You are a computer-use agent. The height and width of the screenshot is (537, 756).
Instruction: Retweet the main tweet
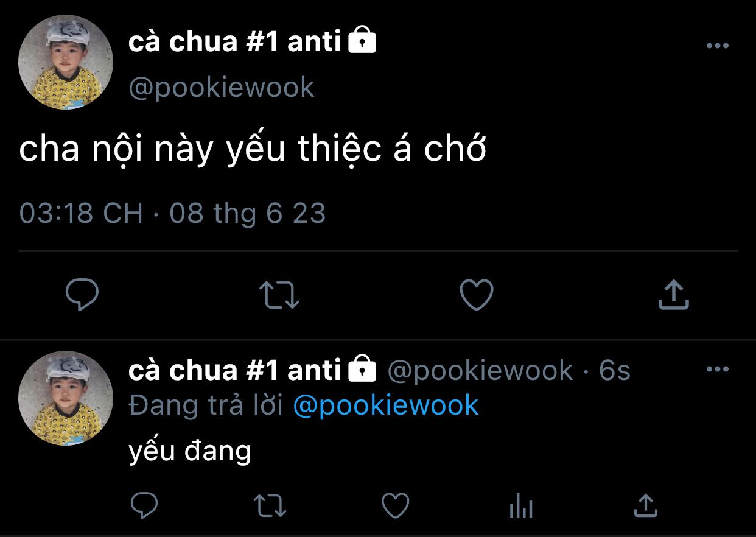(279, 295)
